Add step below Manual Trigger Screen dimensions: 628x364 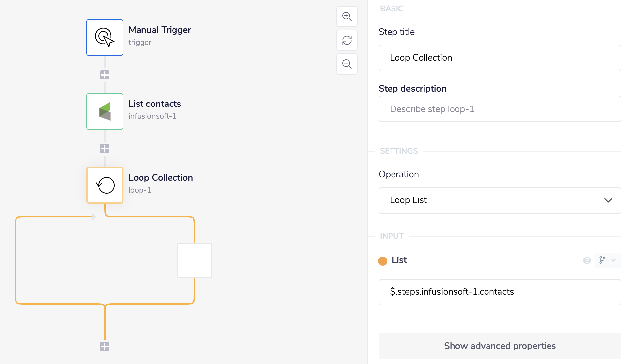pos(105,75)
